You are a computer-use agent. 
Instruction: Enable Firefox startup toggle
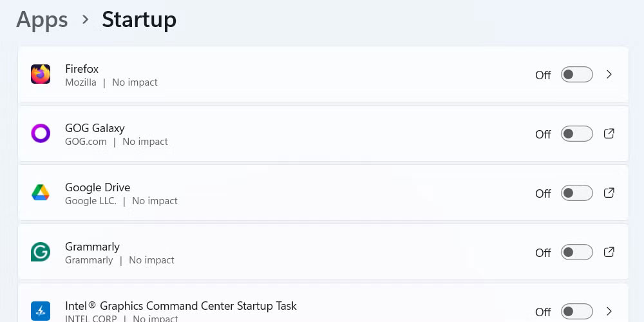[576, 75]
